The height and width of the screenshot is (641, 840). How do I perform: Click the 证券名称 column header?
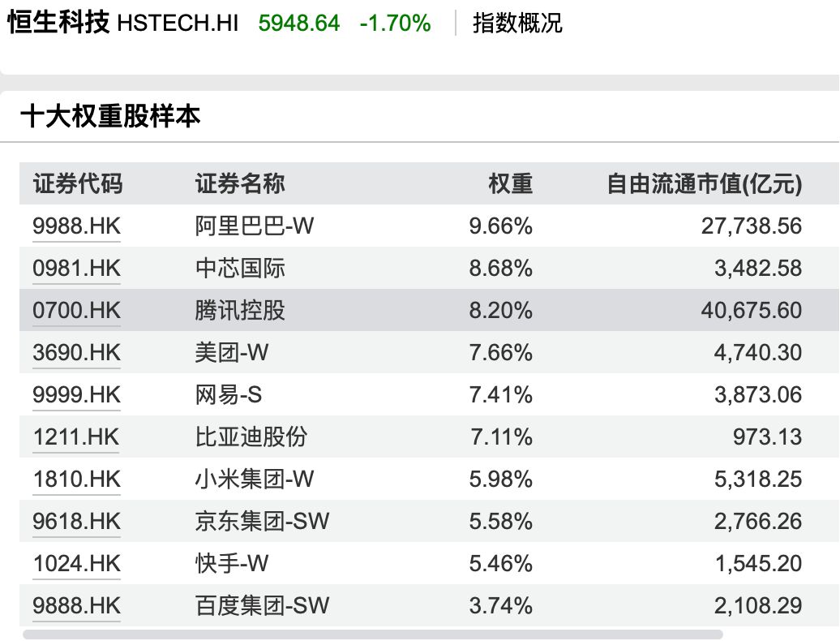[240, 184]
